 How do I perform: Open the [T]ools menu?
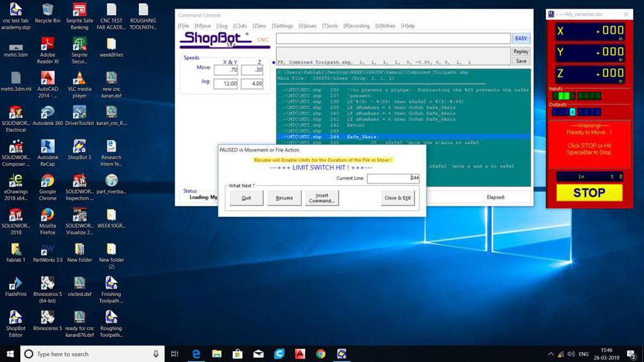[x=330, y=26]
